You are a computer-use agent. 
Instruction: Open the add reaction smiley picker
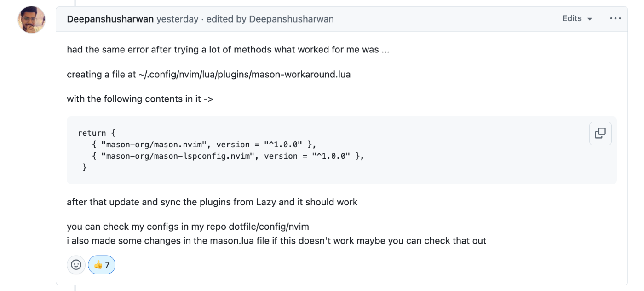pos(76,265)
